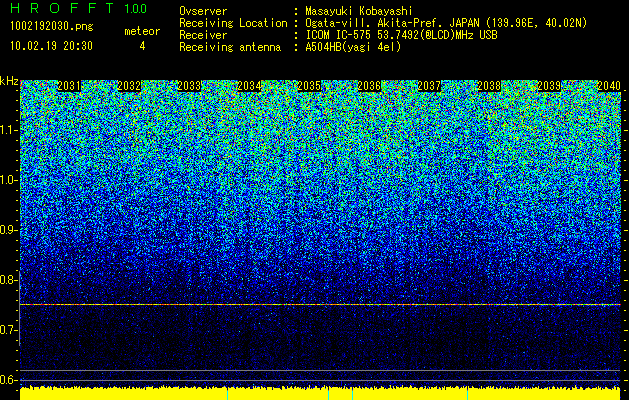
Task: Select the filename 1002192030.png
Action: point(52,27)
